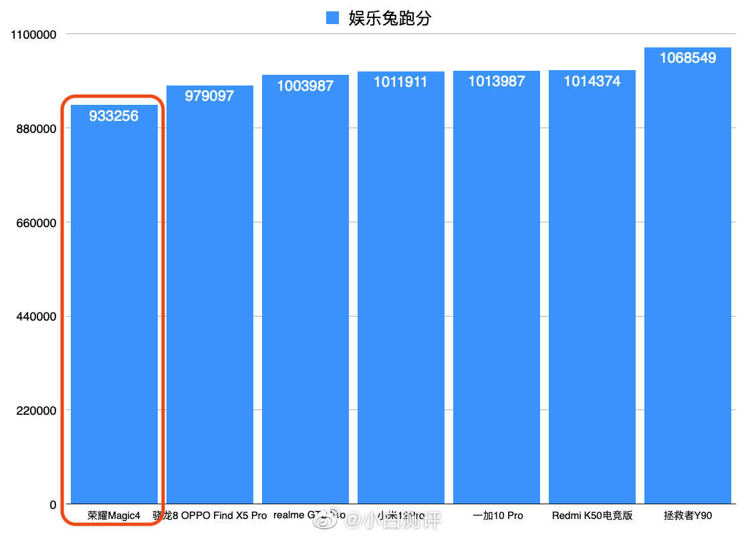Click the 440000 y-axis tick label
This screenshot has width=756, height=537.
tap(36, 317)
